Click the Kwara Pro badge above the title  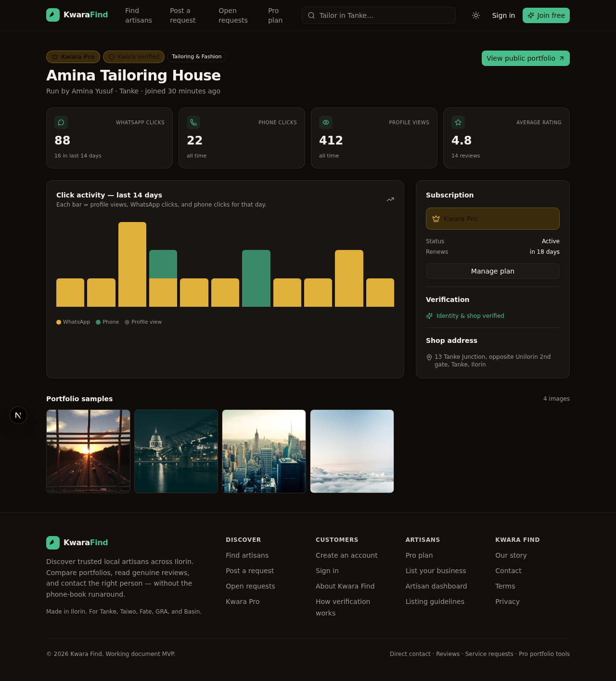pos(73,57)
